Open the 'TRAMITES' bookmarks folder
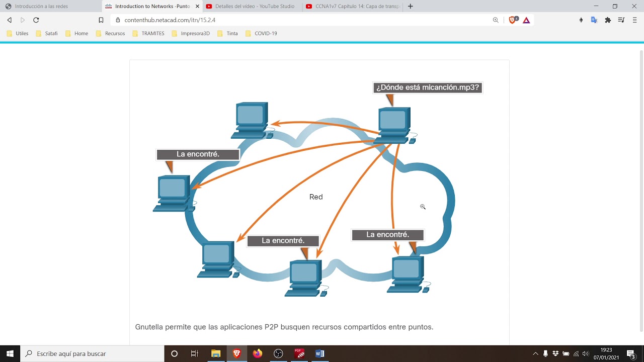The width and height of the screenshot is (644, 362). [x=148, y=34]
